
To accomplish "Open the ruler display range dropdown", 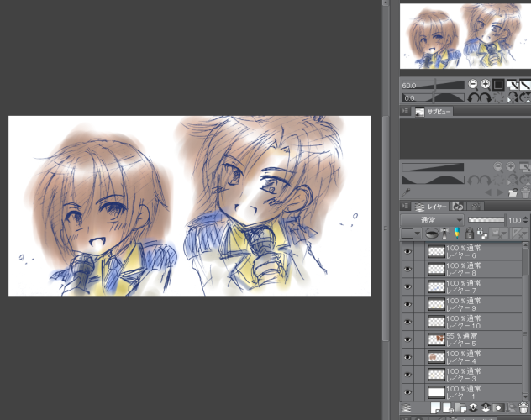I will tap(520, 234).
